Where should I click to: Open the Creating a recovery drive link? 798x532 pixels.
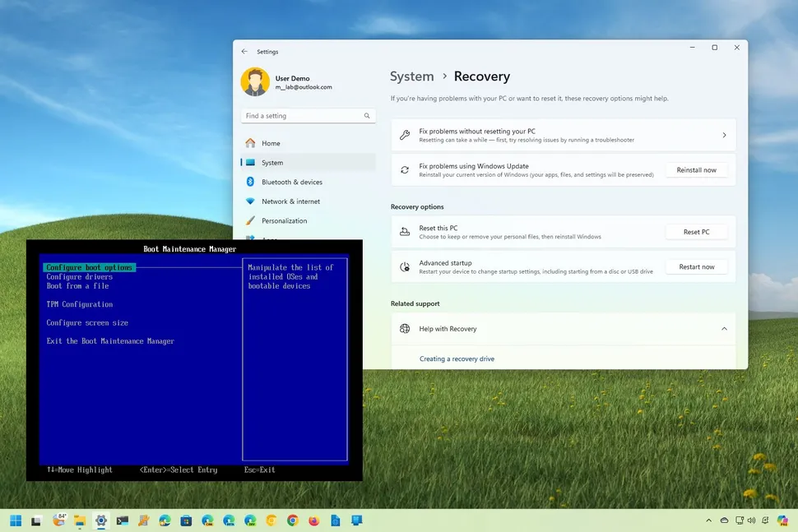(457, 359)
